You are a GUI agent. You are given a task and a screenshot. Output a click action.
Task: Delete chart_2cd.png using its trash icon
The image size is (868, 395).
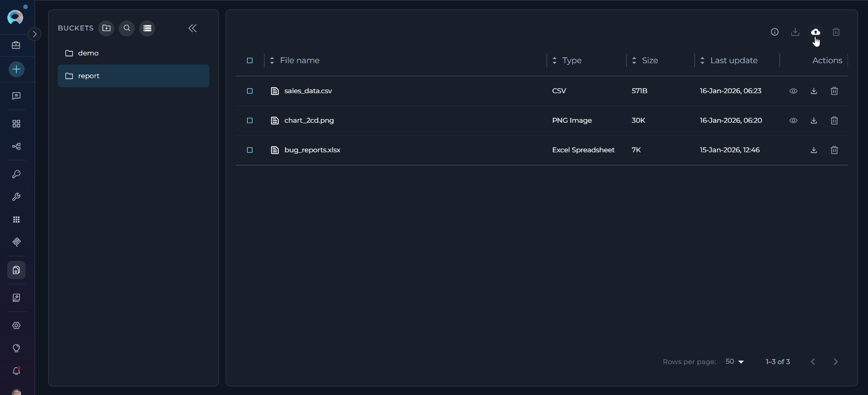834,120
